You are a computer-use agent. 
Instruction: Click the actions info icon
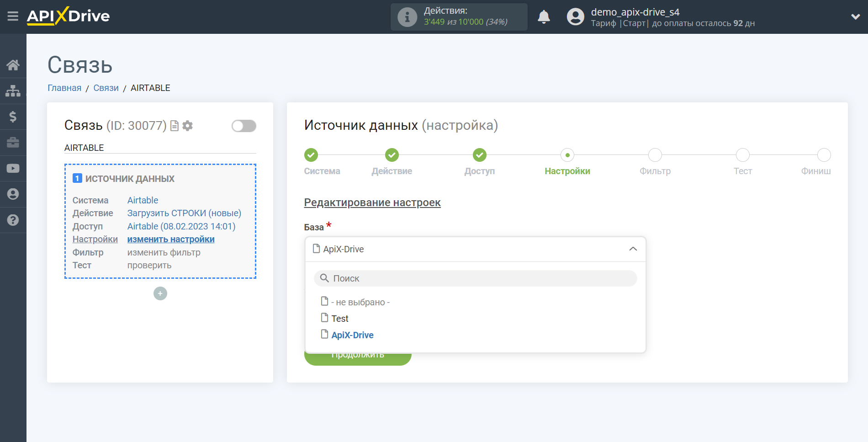point(407,17)
